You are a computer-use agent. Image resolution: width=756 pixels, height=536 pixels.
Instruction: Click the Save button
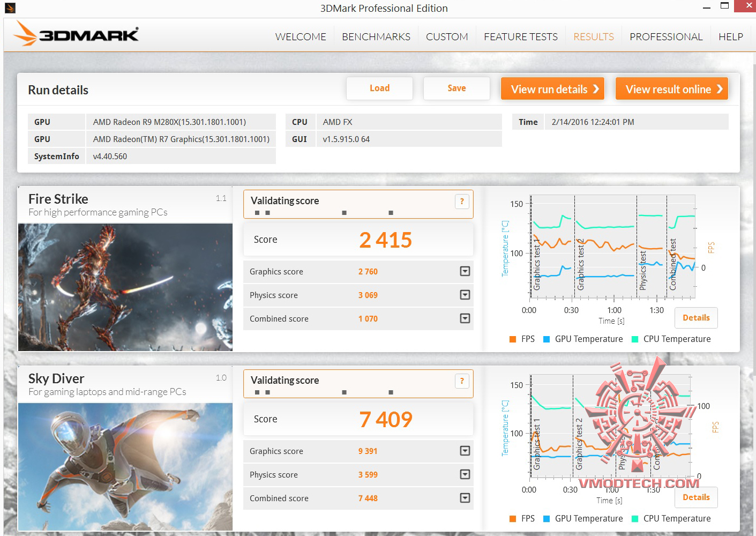pos(456,88)
